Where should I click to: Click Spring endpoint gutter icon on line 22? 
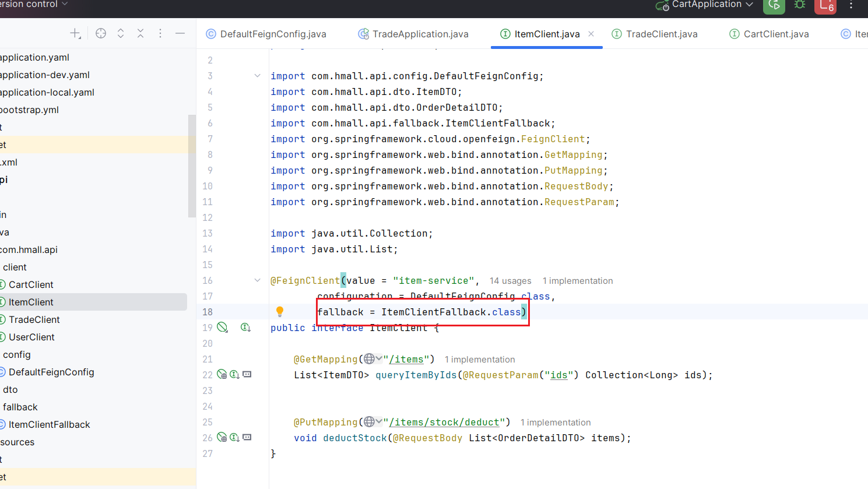click(222, 374)
